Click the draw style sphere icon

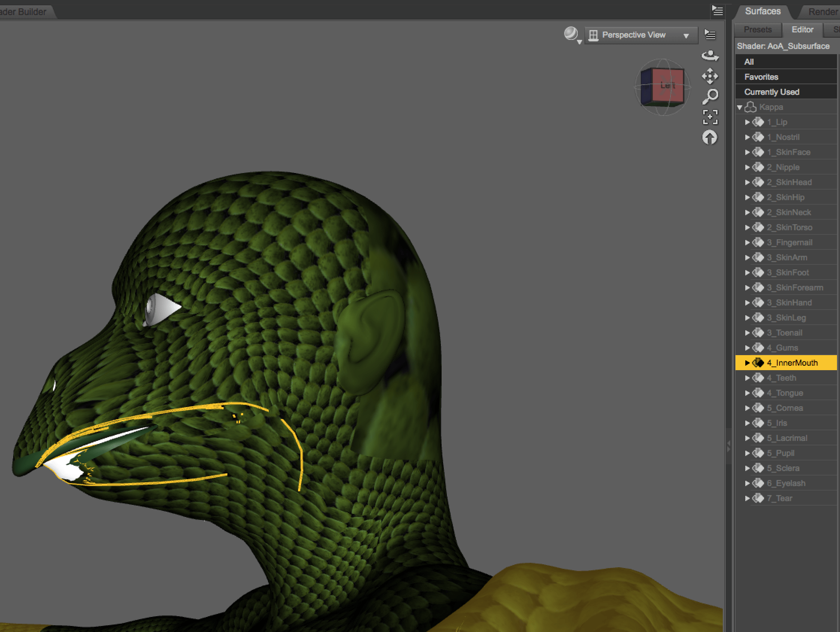[x=571, y=34]
